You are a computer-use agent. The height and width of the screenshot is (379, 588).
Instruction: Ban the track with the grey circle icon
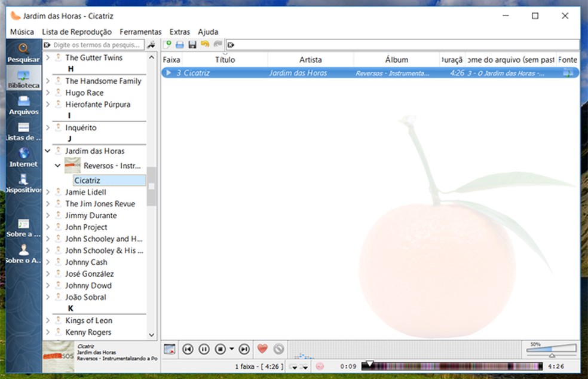click(x=278, y=349)
